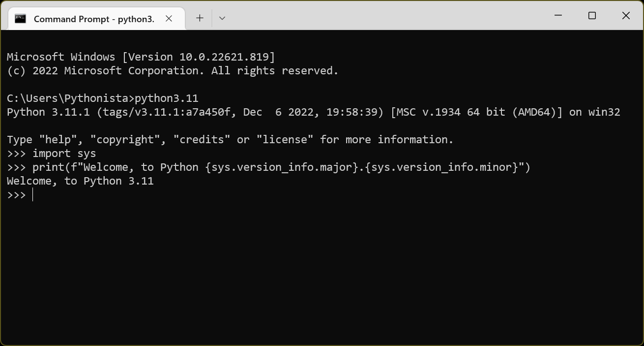Click the Microsoft Windows version line
Screen dimensions: 644x346
(x=141, y=57)
